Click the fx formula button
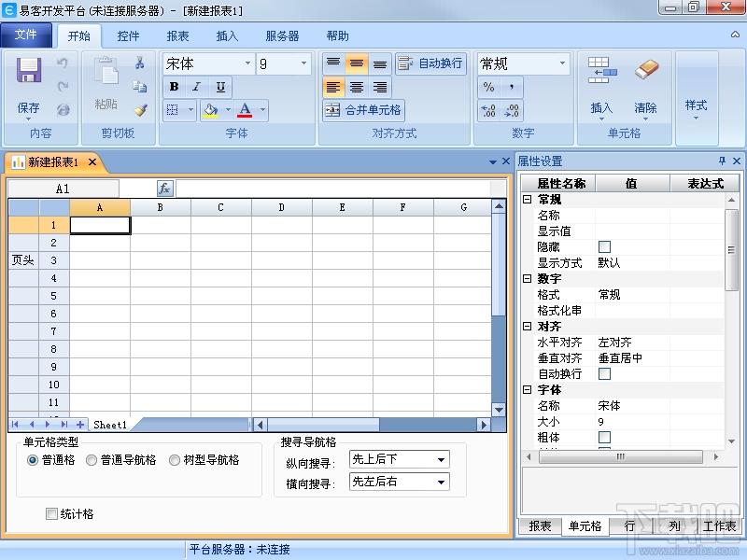The image size is (747, 560). pos(165,189)
